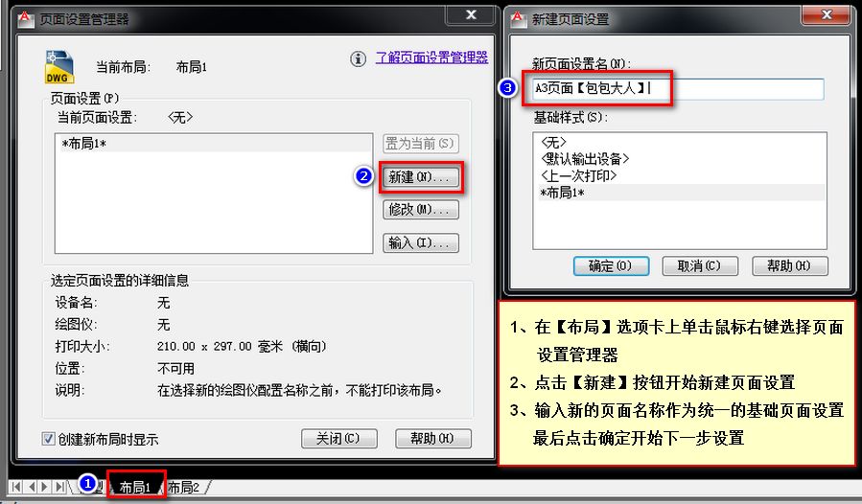The image size is (862, 504).
Task: Click the AutoCAD logo in 页面设置管理器 title bar
Action: click(25, 19)
